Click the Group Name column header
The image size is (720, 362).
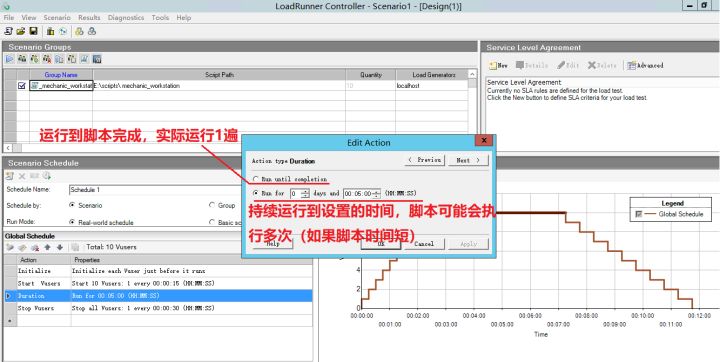click(x=61, y=74)
